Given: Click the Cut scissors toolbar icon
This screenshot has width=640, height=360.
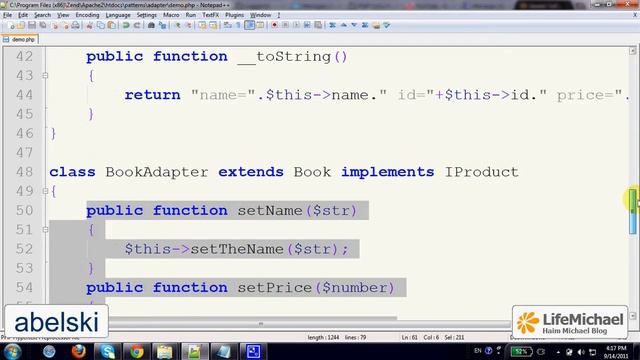Looking at the screenshot, I should click(x=89, y=25).
